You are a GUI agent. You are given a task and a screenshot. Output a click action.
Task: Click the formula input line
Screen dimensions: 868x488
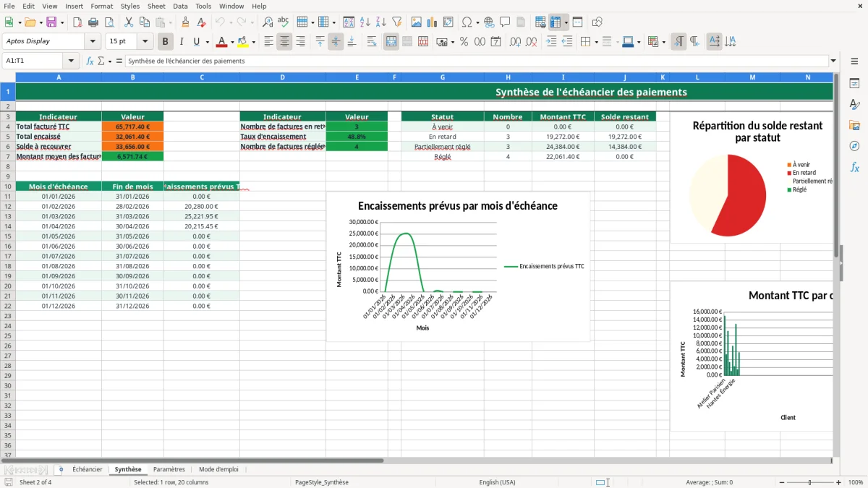[x=476, y=61]
